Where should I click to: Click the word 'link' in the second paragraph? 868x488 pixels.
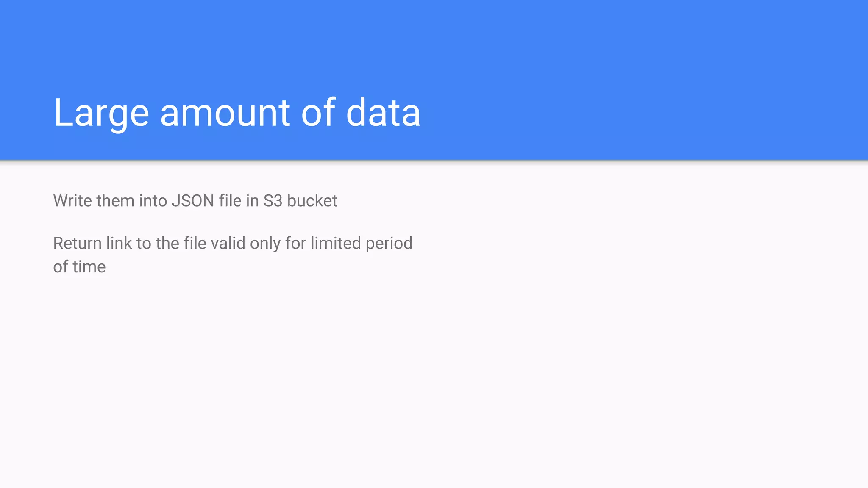[119, 244]
